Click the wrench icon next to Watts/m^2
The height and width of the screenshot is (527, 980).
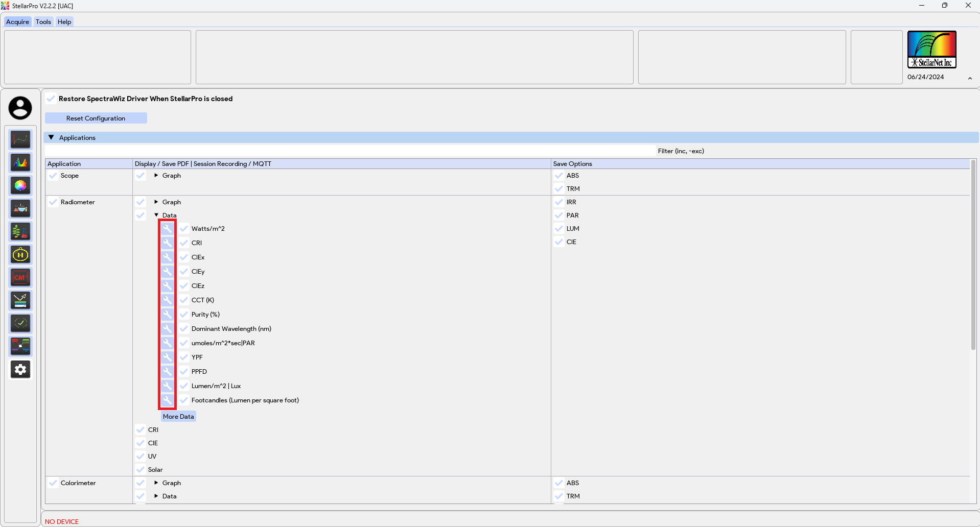[x=167, y=229]
